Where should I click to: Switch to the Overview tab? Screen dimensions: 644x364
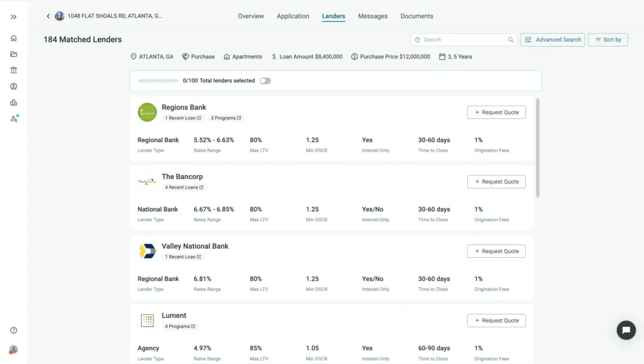click(x=250, y=16)
